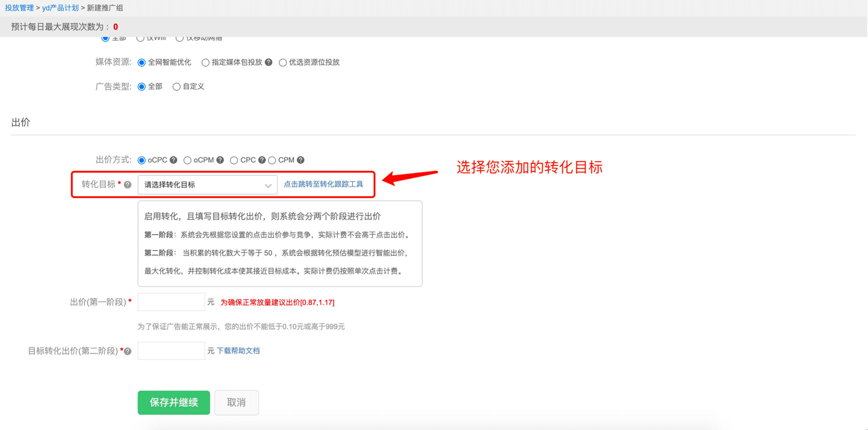Select 优选资源位投放 media resource option
This screenshot has height=430, width=868.
(x=283, y=62)
